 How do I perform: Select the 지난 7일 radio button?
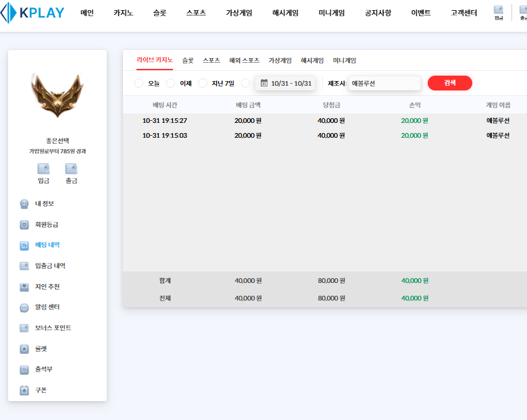[x=203, y=83]
